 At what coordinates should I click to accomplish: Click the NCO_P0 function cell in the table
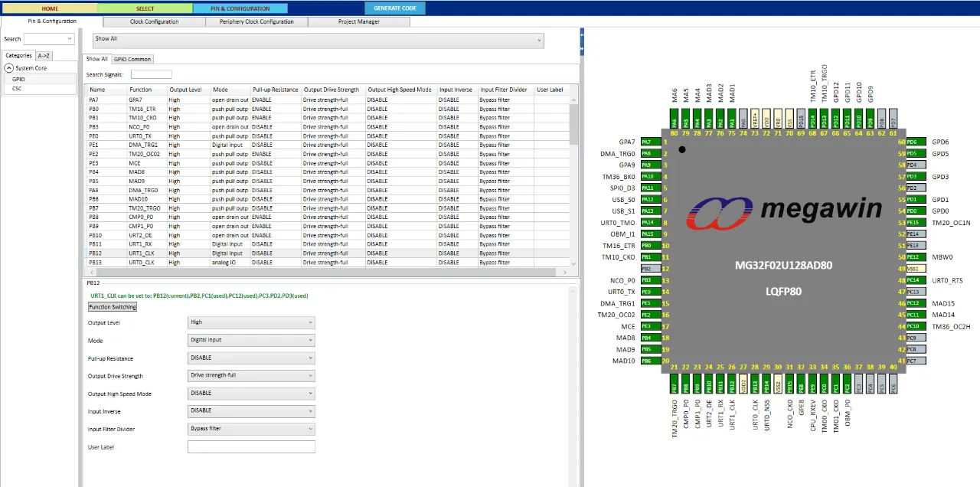tap(146, 127)
